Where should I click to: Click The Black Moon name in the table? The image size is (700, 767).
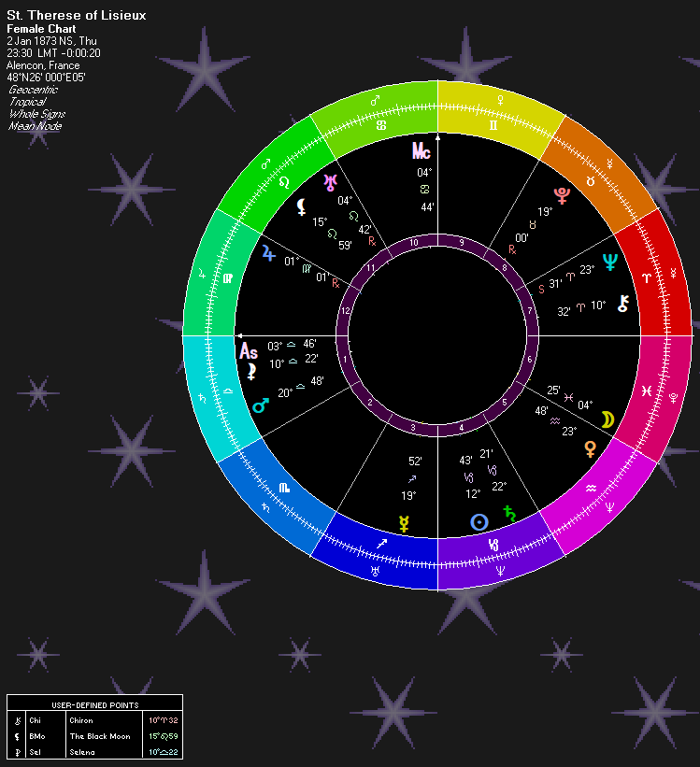100,736
